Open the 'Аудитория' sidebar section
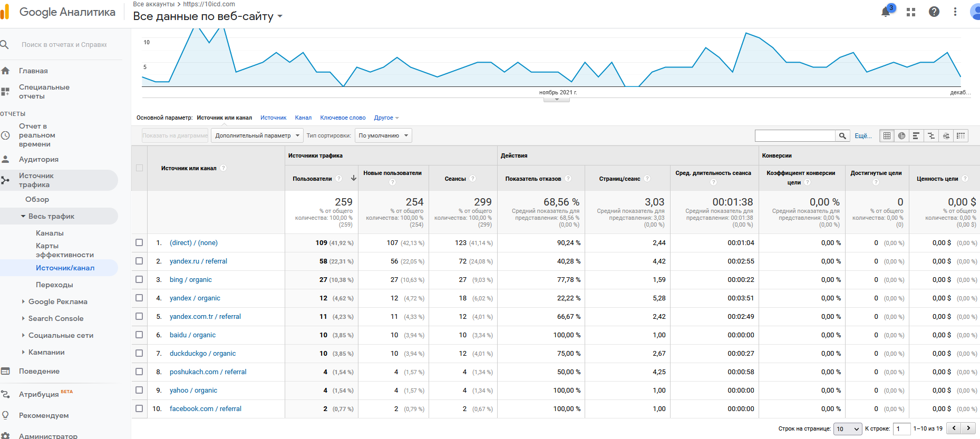The height and width of the screenshot is (439, 980). (38, 159)
